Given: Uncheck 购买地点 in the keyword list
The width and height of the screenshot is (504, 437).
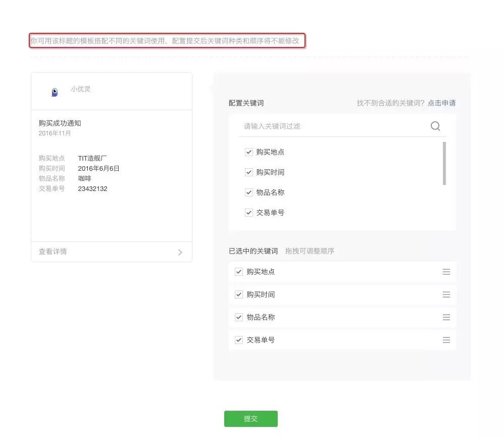Looking at the screenshot, I should click(249, 152).
